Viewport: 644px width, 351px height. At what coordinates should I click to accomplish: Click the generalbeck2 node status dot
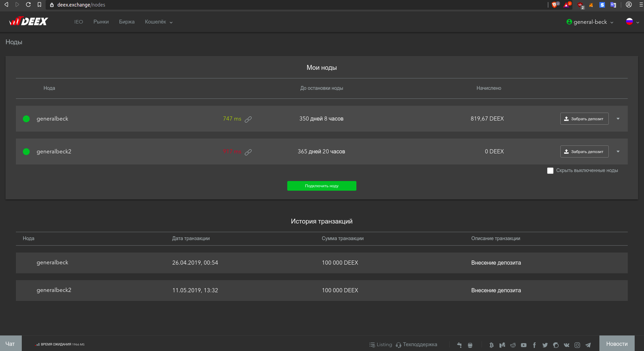point(26,152)
